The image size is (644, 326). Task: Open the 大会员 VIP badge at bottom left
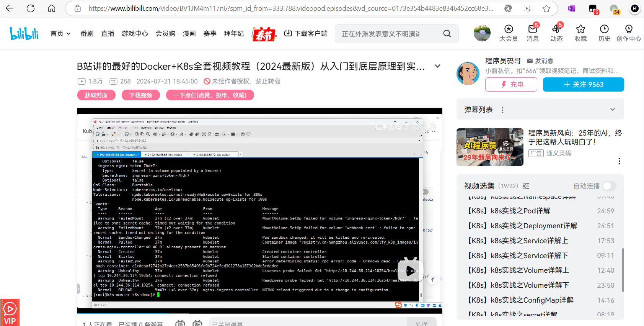(x=10, y=312)
